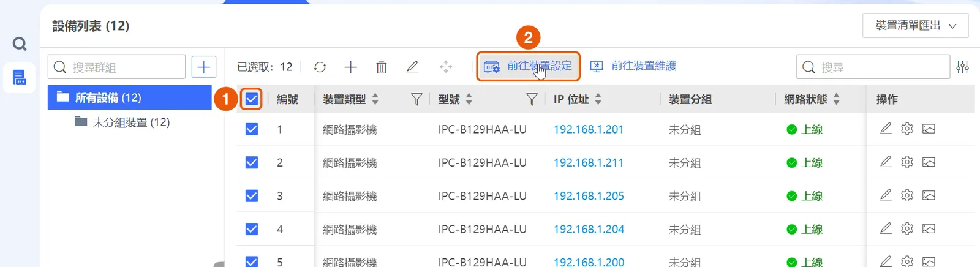Screen dimensions: 980x267
Task: Open IP link 192.168.1.201
Action: point(589,129)
